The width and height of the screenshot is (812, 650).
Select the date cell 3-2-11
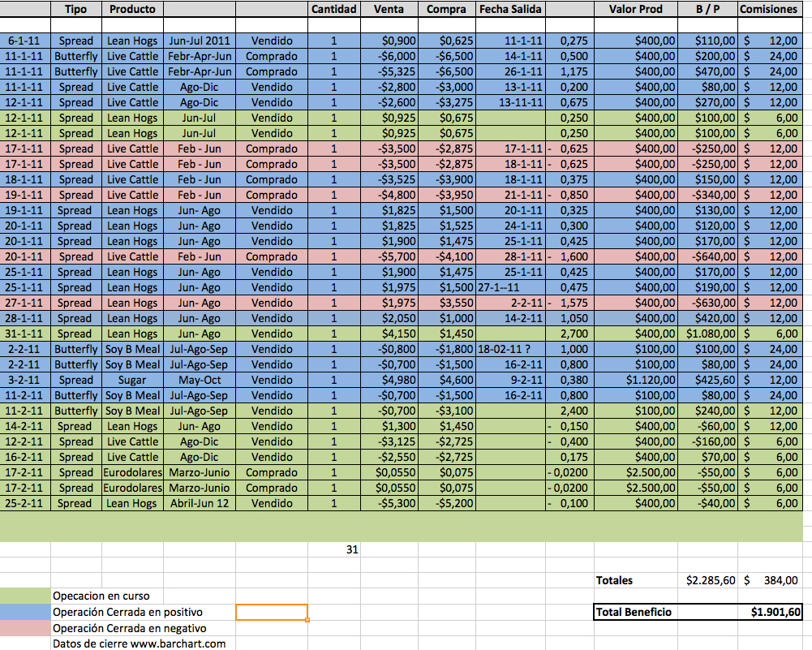pos(24,380)
